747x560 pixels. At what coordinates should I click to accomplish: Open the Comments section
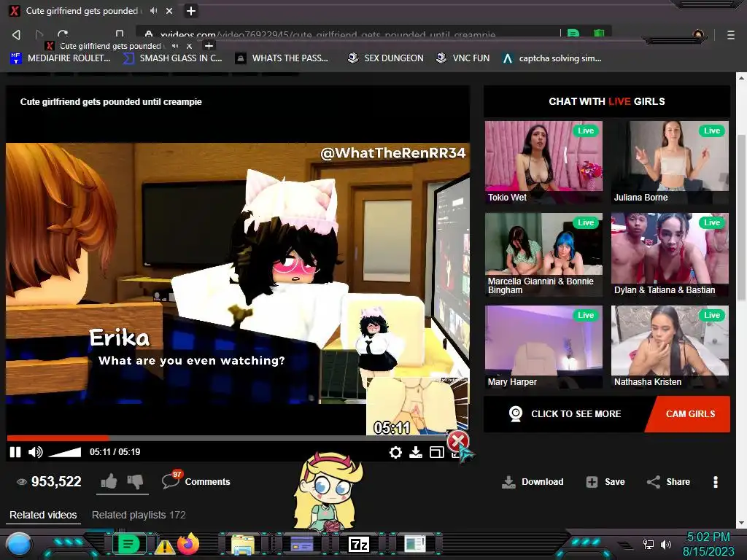207,481
